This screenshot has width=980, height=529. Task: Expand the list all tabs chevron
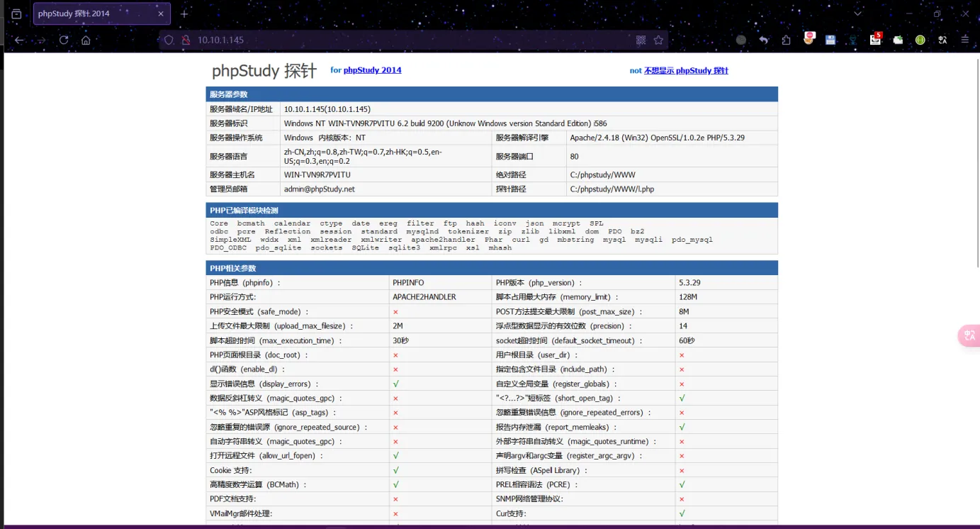coord(857,14)
